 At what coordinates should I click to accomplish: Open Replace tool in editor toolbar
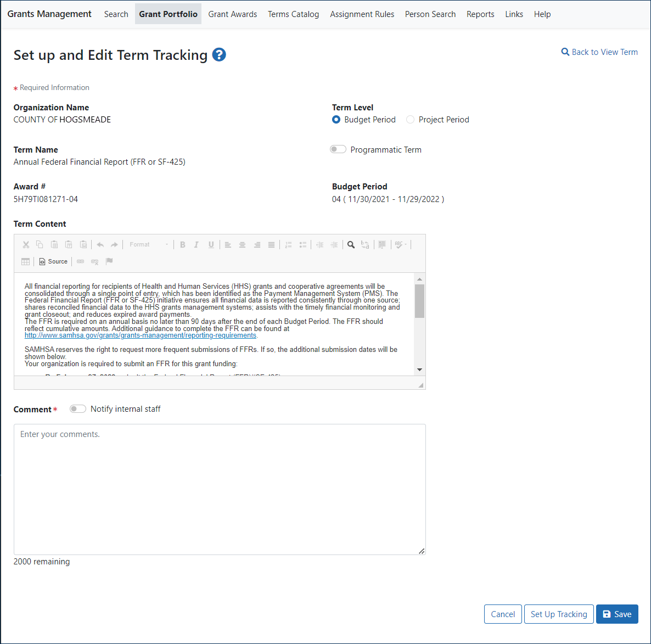(x=365, y=244)
